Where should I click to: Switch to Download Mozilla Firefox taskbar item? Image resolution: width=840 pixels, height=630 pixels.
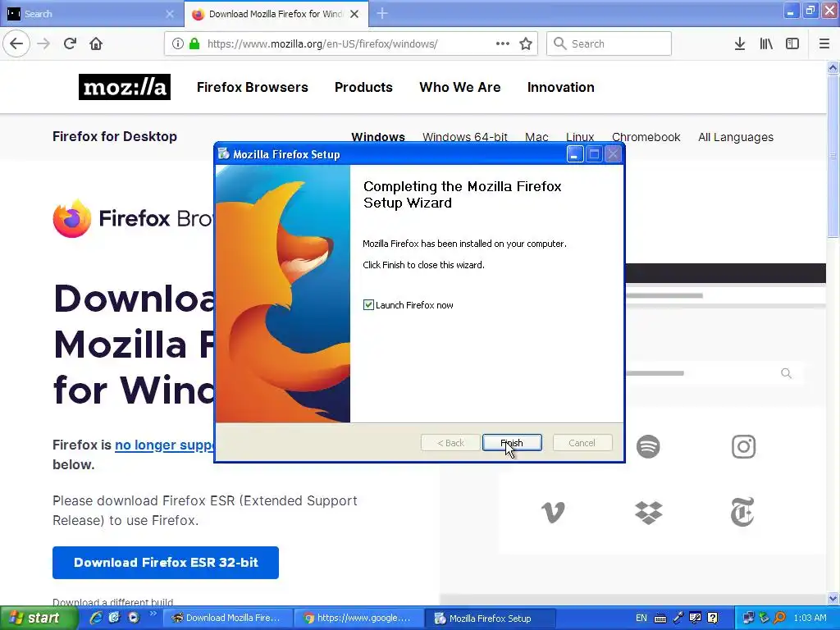coord(227,618)
